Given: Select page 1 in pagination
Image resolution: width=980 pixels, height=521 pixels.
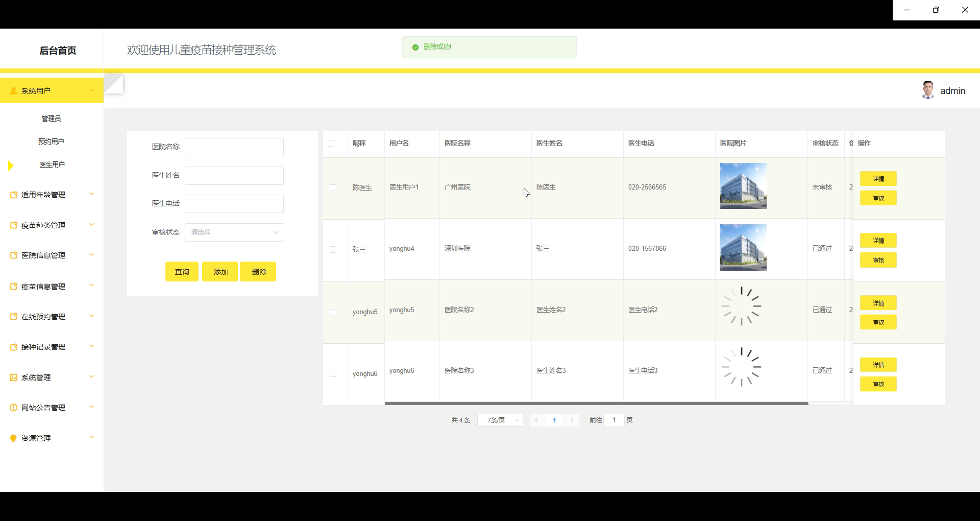Looking at the screenshot, I should click(554, 420).
